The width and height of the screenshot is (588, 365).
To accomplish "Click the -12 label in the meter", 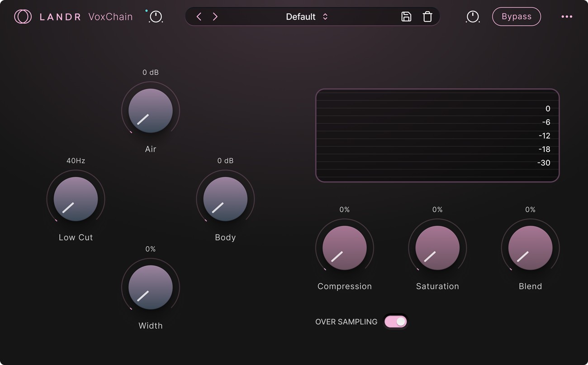I will pyautogui.click(x=544, y=136).
